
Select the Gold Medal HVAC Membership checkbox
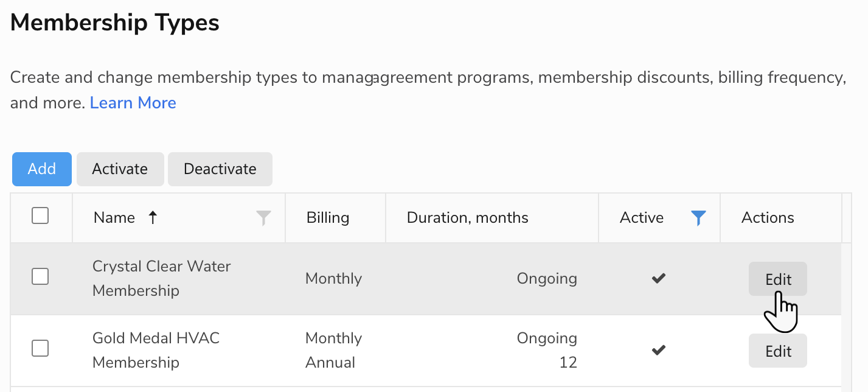coord(40,348)
